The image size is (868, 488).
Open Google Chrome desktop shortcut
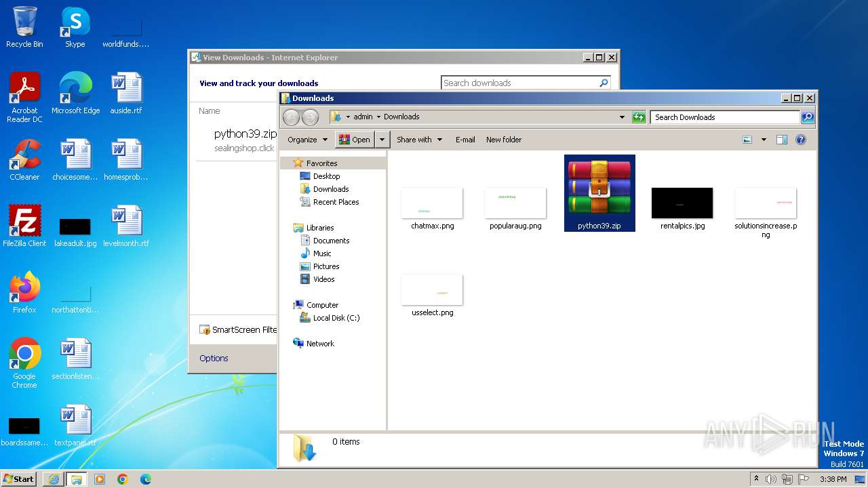point(24,363)
